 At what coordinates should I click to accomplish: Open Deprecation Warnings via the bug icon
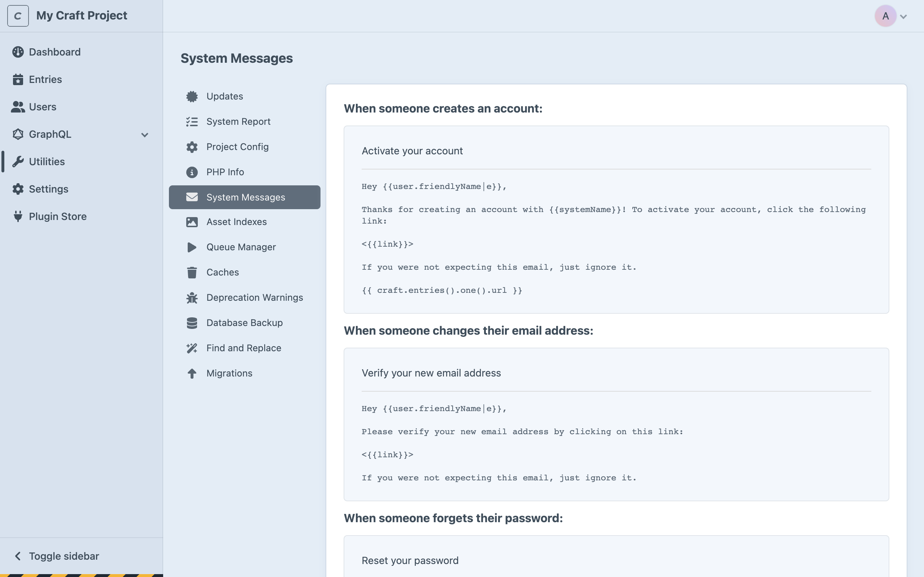point(192,297)
